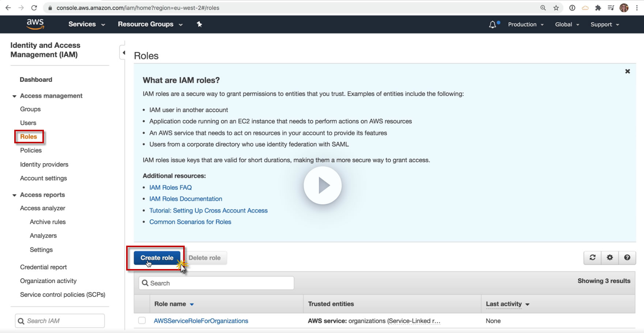The image size is (644, 333).
Task: Sort by Role name column
Action: [x=174, y=304]
